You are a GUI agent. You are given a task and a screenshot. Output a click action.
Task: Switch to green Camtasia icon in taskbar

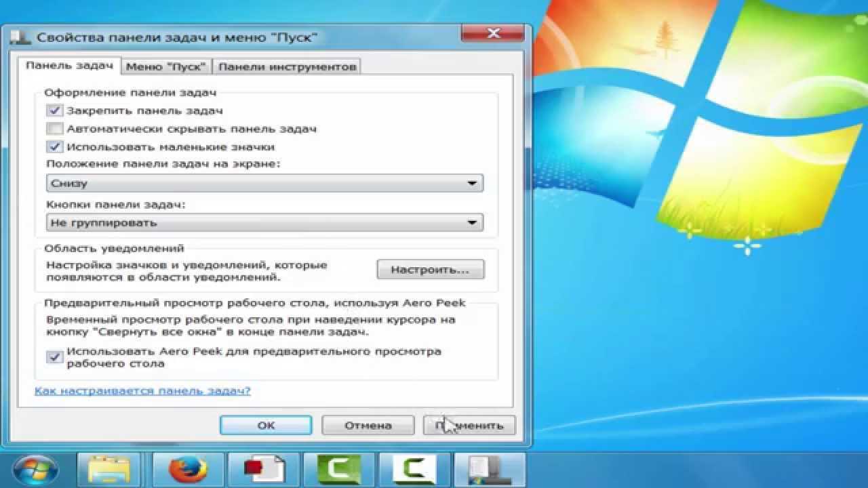(339, 470)
